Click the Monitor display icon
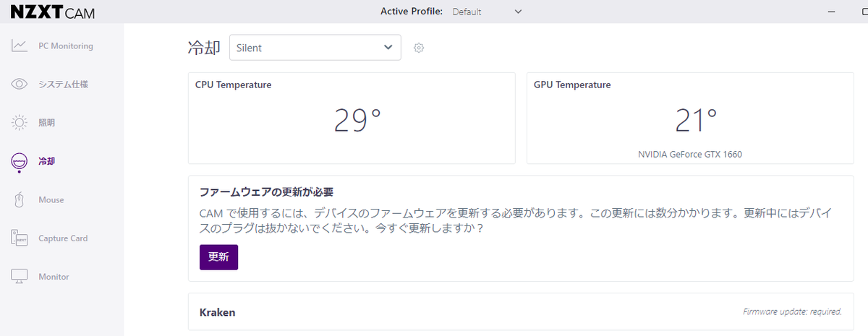 click(20, 277)
